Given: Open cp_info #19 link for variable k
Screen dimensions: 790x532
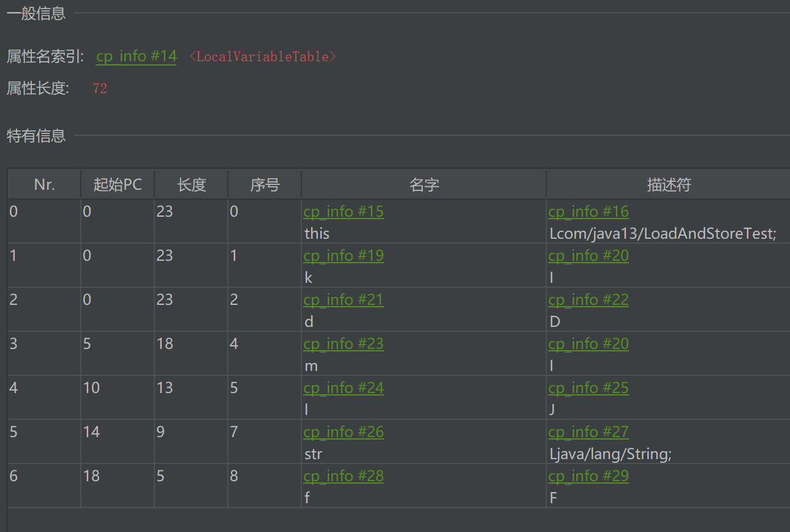Looking at the screenshot, I should tap(344, 256).
